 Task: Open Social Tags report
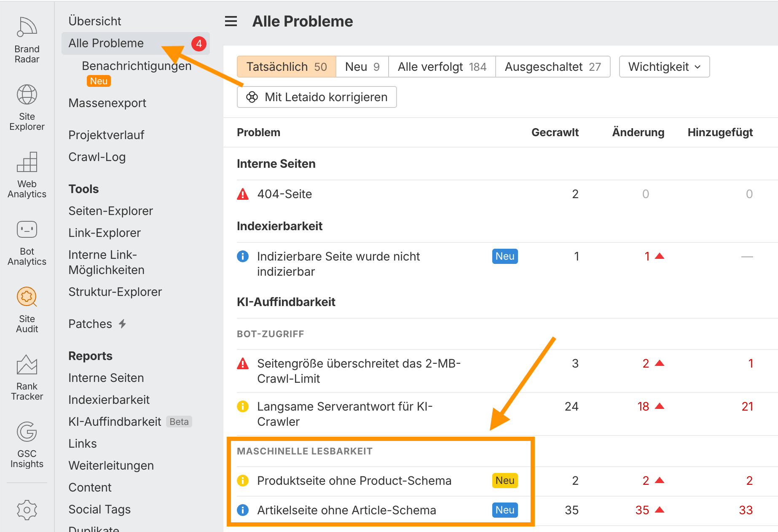pos(99,509)
